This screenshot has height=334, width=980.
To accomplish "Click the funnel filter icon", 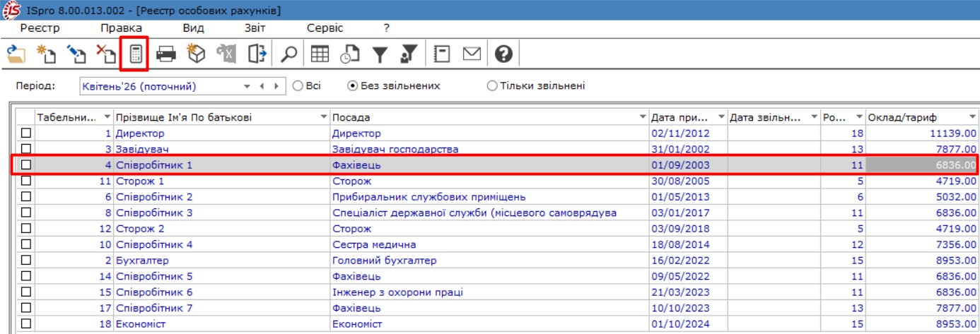I will click(x=380, y=54).
